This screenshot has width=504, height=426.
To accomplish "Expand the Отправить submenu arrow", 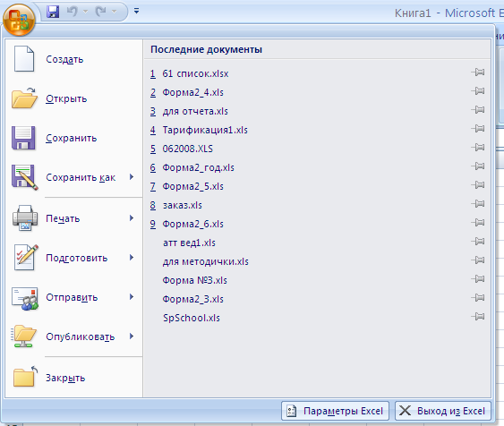I will point(132,297).
